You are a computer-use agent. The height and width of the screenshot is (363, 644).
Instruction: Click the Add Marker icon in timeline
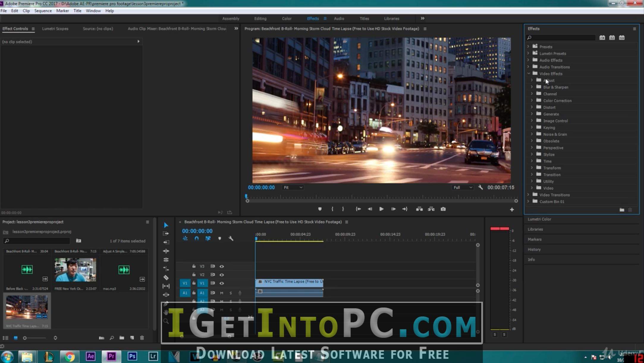pyautogui.click(x=220, y=239)
